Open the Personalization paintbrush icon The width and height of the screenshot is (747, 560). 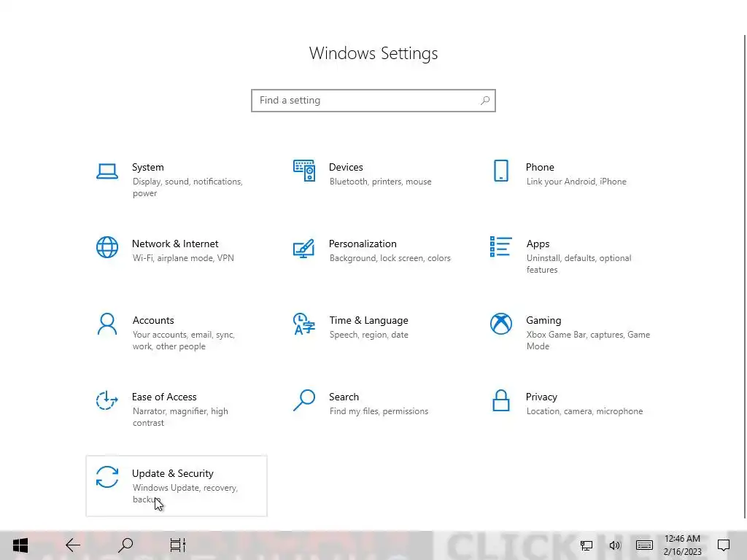(x=304, y=248)
